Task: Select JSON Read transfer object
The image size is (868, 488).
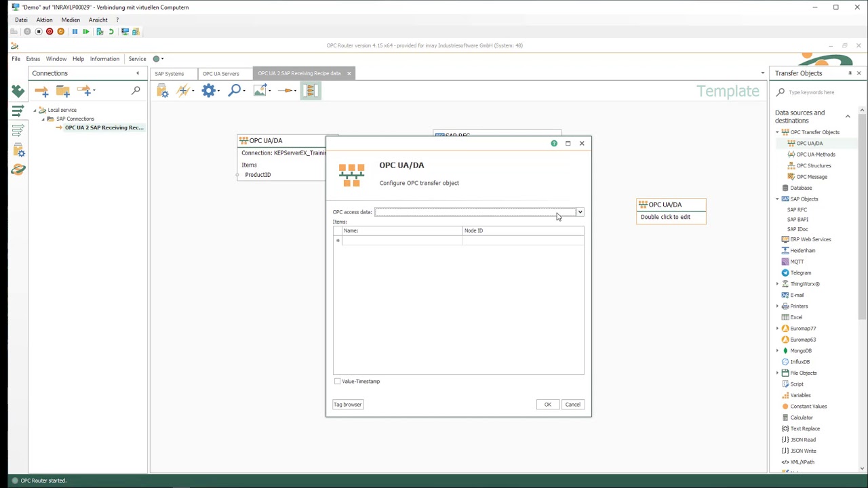Action: click(x=799, y=440)
